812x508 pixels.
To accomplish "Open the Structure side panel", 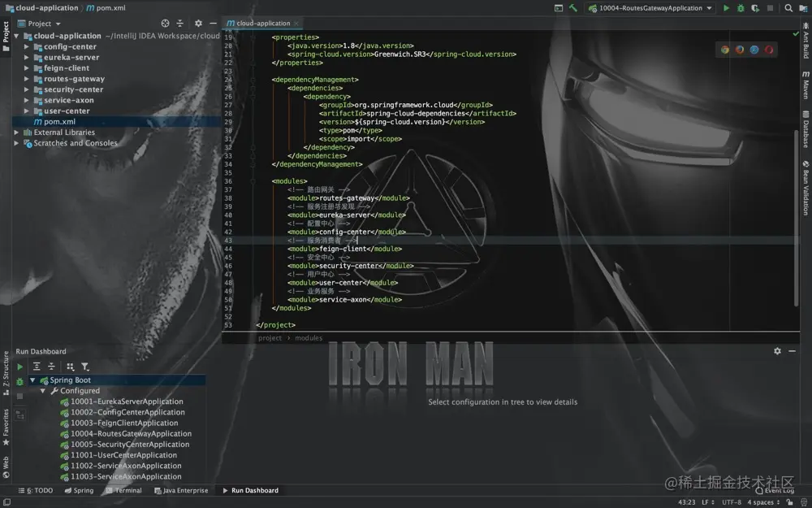I will (x=6, y=373).
